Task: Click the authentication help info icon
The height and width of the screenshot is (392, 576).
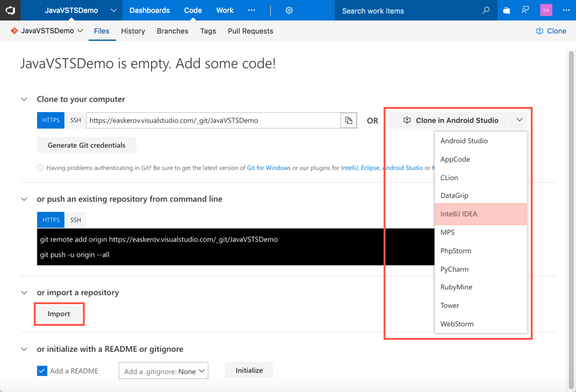Action: 40,167
